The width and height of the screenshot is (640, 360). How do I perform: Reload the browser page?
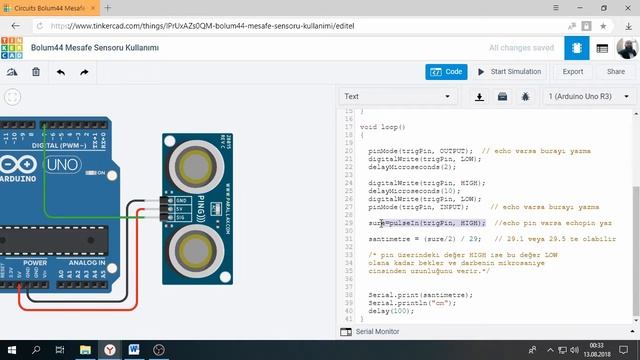coord(40,26)
